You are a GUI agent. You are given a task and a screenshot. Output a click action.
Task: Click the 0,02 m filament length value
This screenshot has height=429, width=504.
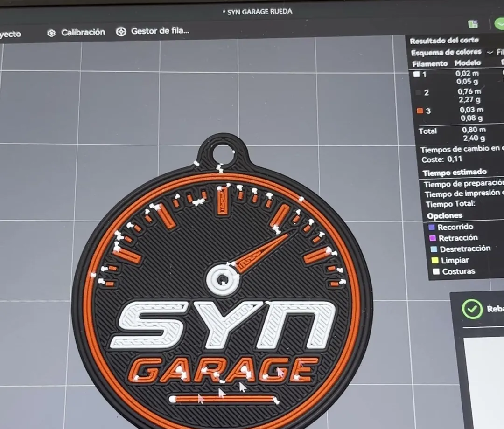[467, 74]
